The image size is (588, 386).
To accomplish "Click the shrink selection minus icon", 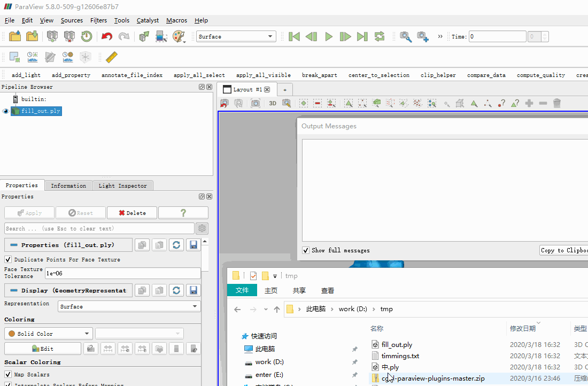I will coord(543,103).
